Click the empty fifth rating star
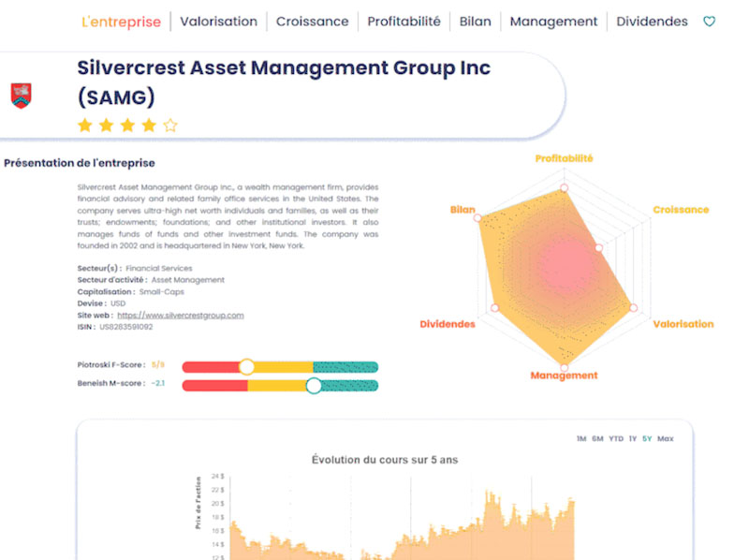Viewport: 749px width, 560px height. 170,125
